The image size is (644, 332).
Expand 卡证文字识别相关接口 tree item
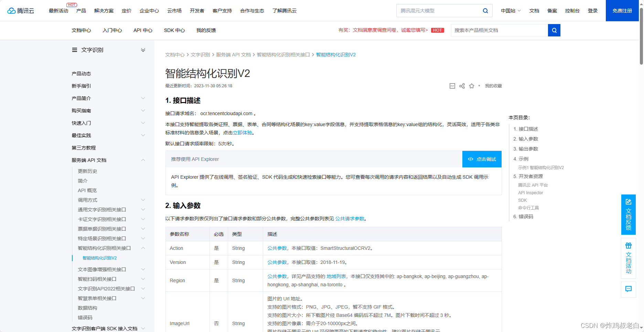pos(143,219)
